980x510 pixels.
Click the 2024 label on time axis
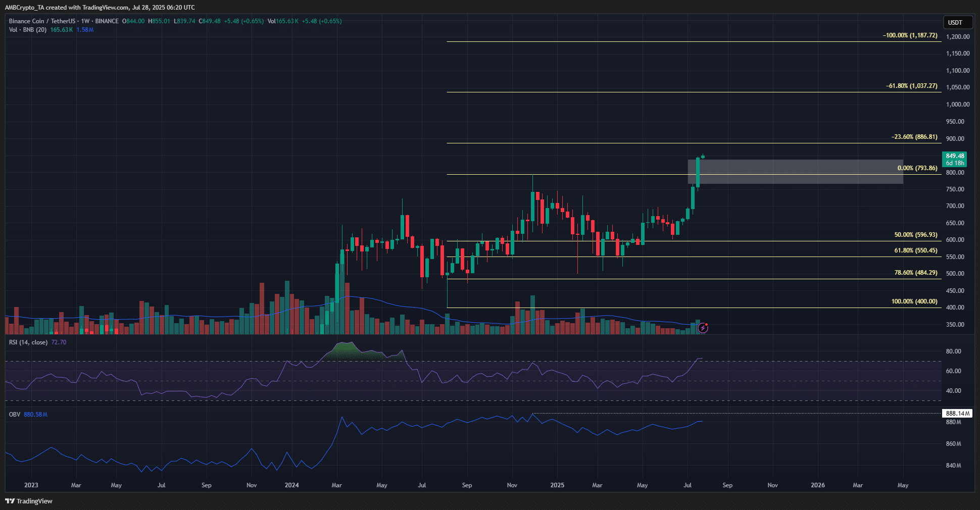[291, 485]
